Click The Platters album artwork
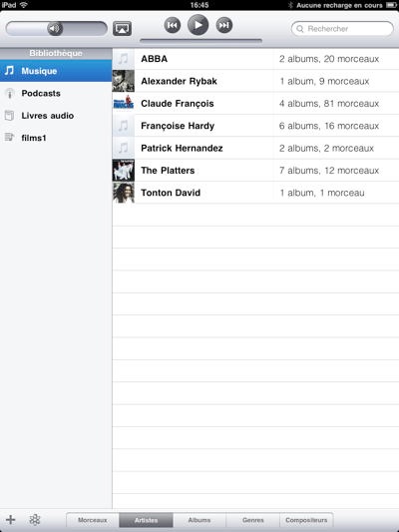399x532 pixels. [124, 171]
